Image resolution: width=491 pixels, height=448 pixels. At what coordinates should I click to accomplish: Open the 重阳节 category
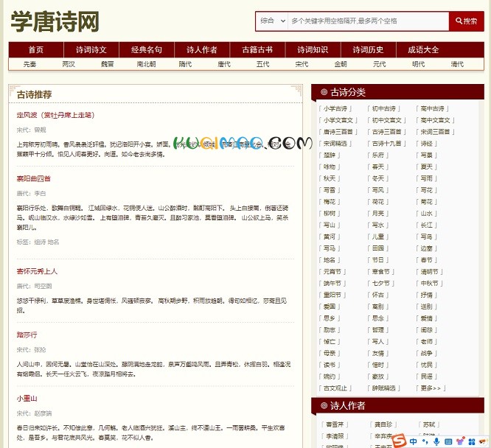click(332, 295)
